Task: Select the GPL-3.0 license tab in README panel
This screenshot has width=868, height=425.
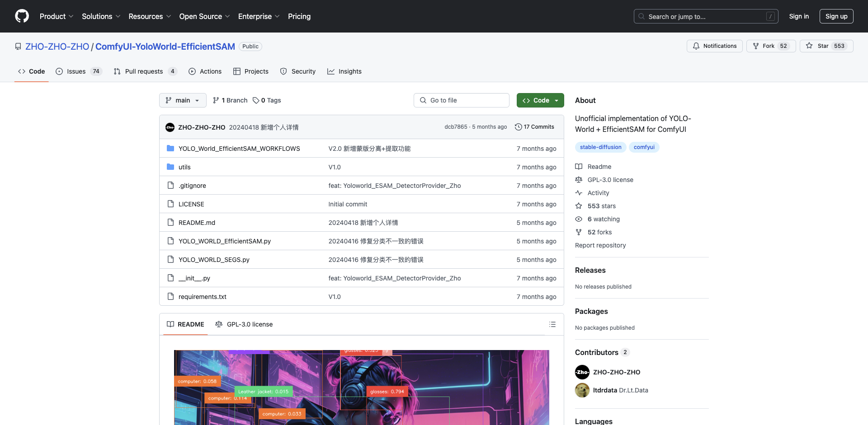Action: pos(244,324)
